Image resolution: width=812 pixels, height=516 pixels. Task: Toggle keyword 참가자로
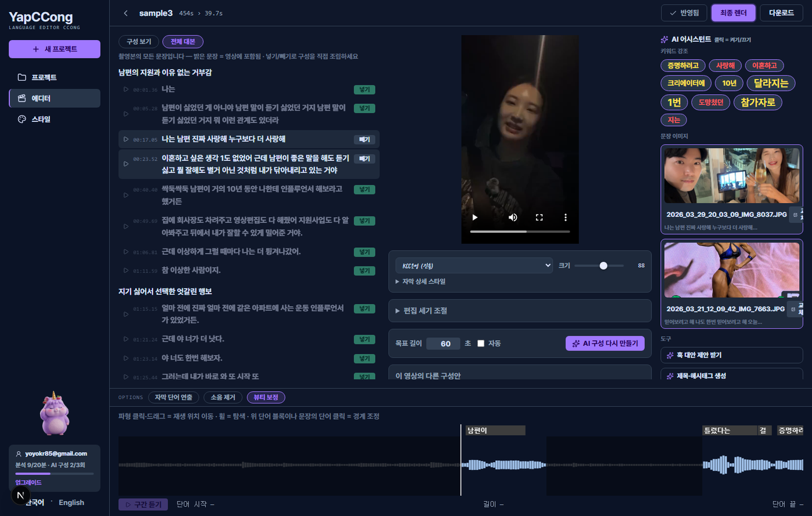coord(757,103)
